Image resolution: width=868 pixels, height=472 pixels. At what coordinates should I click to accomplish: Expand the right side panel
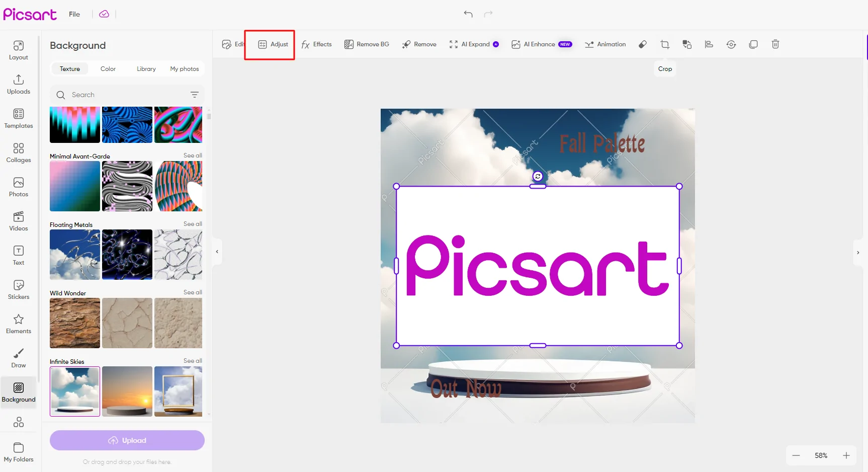click(x=858, y=253)
